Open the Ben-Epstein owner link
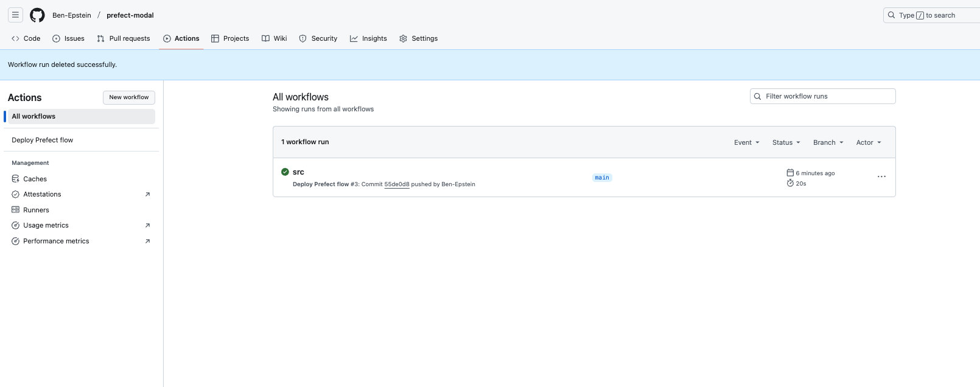This screenshot has width=980, height=387. [72, 15]
